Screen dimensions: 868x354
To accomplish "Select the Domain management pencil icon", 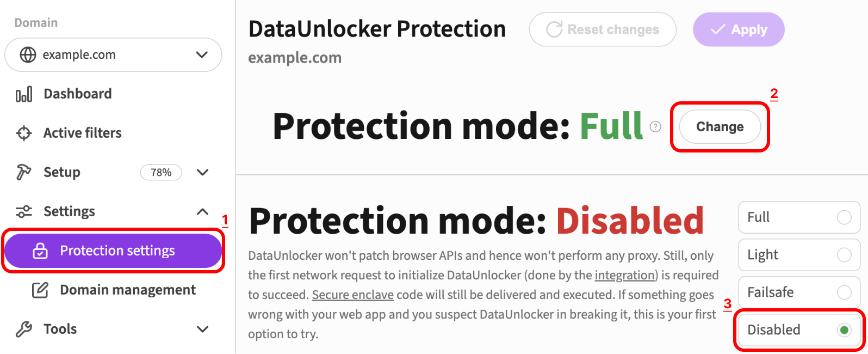I will 41,289.
